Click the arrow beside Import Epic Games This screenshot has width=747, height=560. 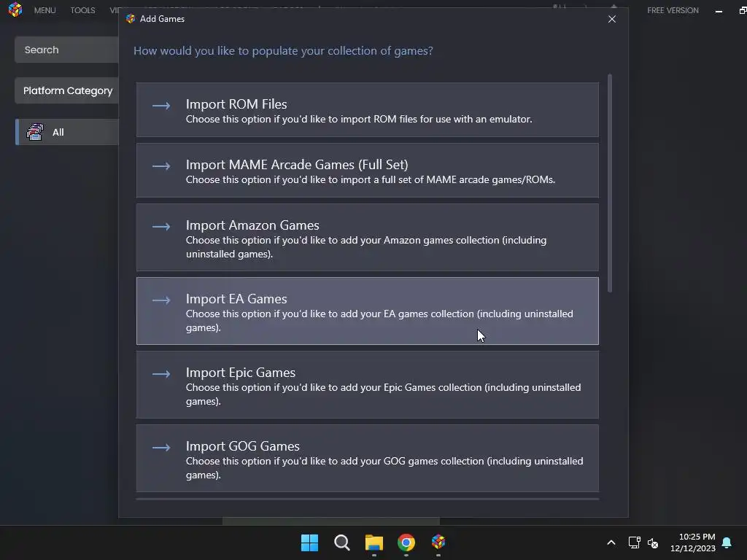point(161,374)
